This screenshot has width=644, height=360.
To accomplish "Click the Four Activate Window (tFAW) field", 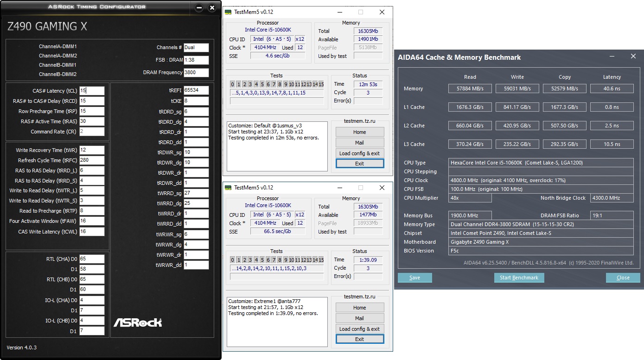I will 92,221.
